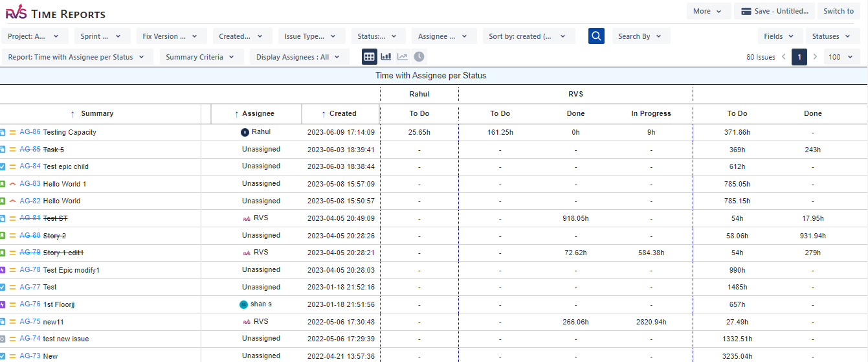Select page 1 in pagination
The image size is (868, 362).
(799, 57)
